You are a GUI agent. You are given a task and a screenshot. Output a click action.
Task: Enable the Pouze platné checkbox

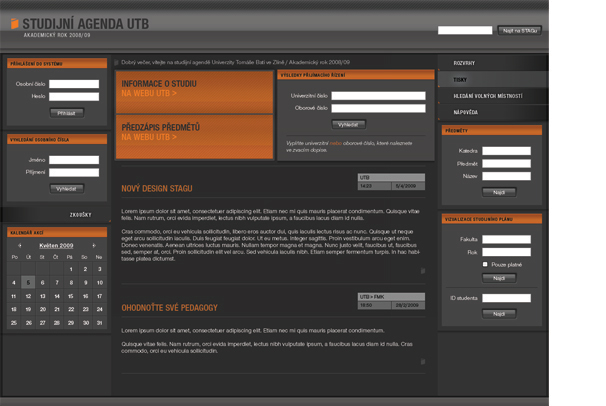pyautogui.click(x=486, y=265)
